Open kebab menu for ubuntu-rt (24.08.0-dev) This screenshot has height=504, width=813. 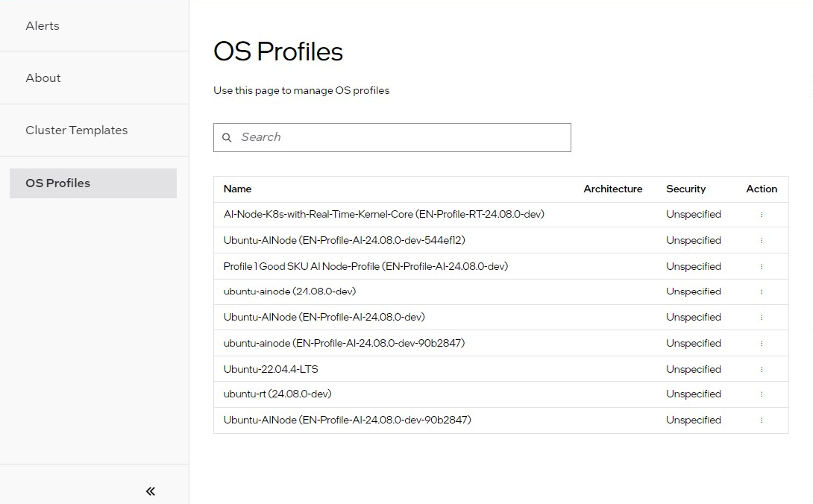point(762,394)
